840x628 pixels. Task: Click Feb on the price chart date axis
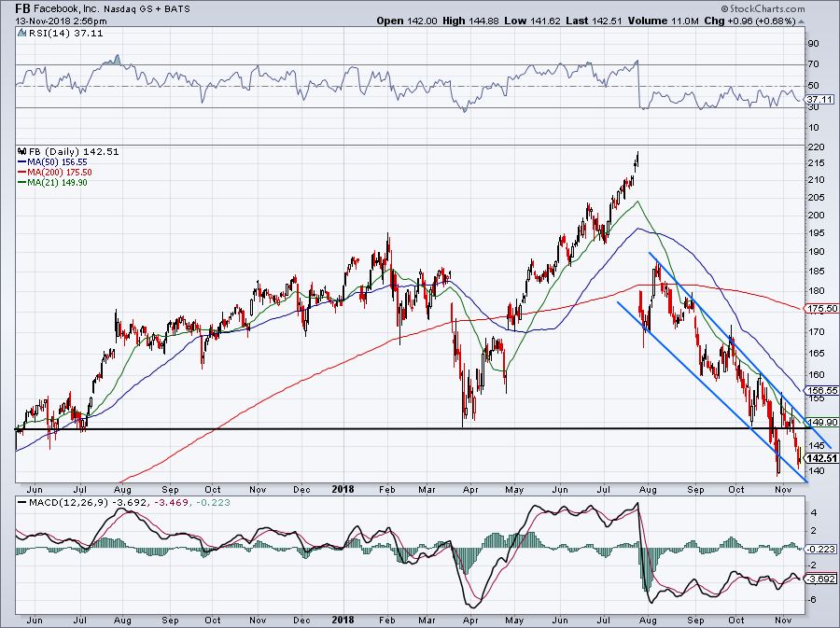pos(386,489)
